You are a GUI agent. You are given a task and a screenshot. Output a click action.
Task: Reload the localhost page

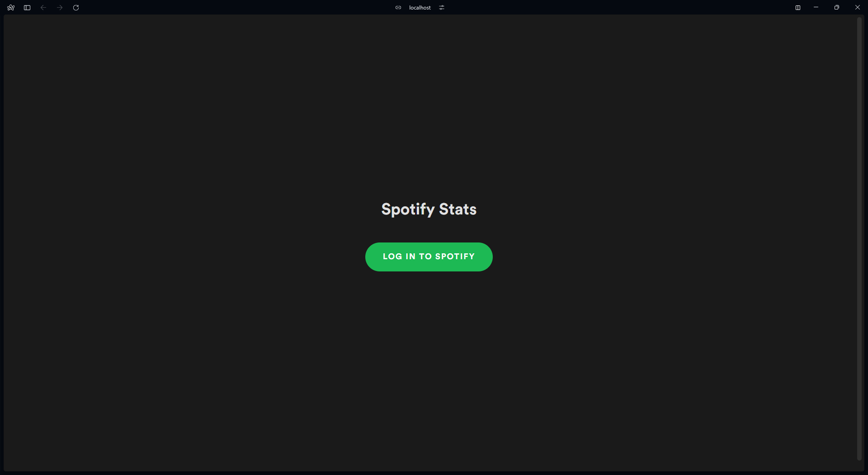76,8
